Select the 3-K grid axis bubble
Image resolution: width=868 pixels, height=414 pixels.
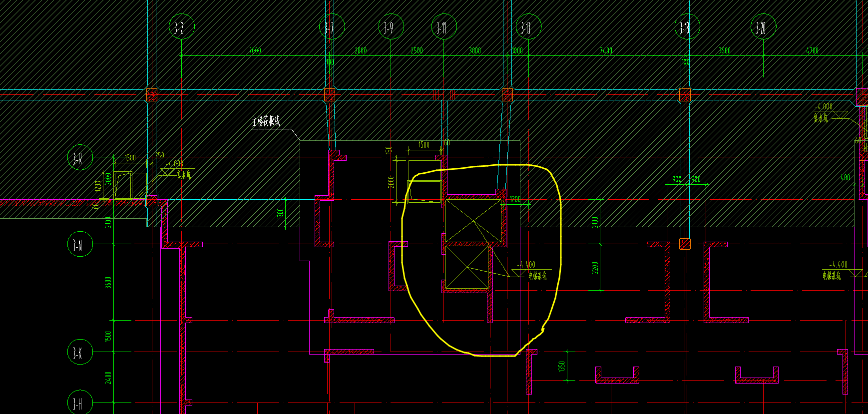coord(80,352)
